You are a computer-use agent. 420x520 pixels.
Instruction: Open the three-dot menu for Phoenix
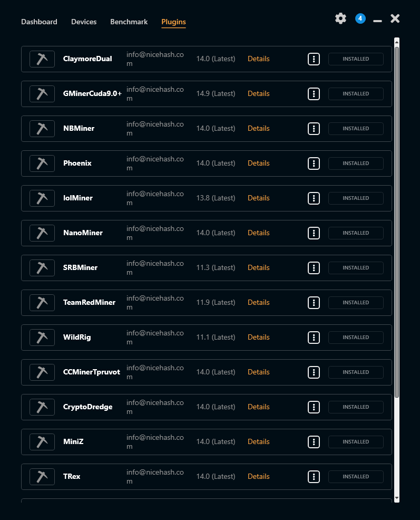coord(314,163)
